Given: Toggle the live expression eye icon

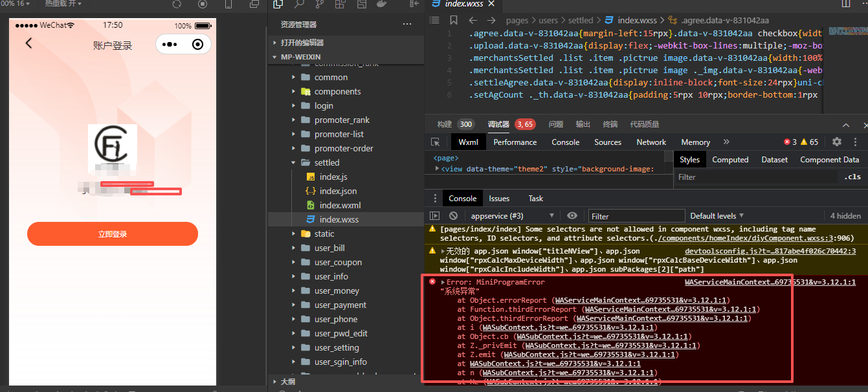Looking at the screenshot, I should 572,216.
